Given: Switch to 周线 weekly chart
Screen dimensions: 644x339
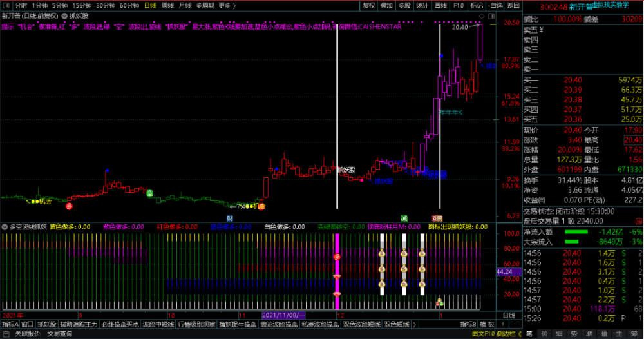Looking at the screenshot, I should [x=167, y=5].
